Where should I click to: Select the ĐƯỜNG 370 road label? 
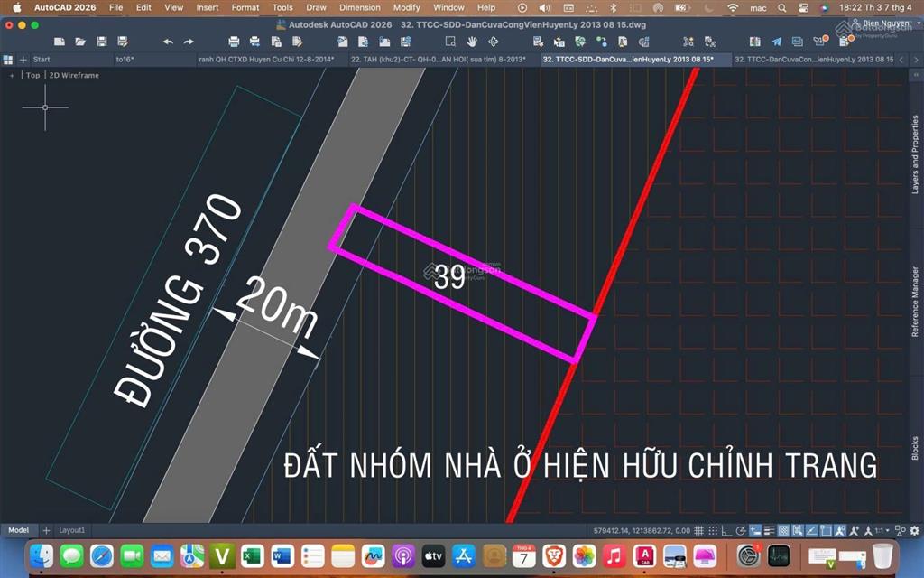point(178,301)
